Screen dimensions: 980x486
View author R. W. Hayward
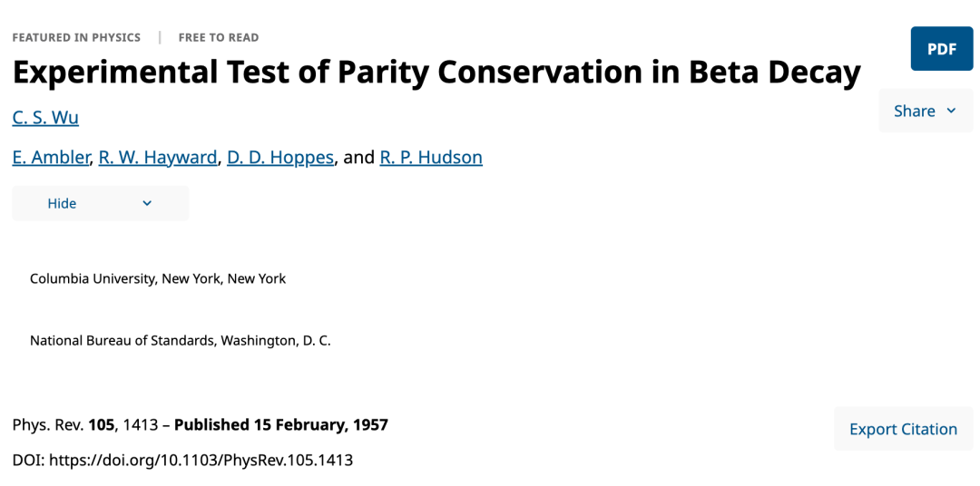click(158, 157)
